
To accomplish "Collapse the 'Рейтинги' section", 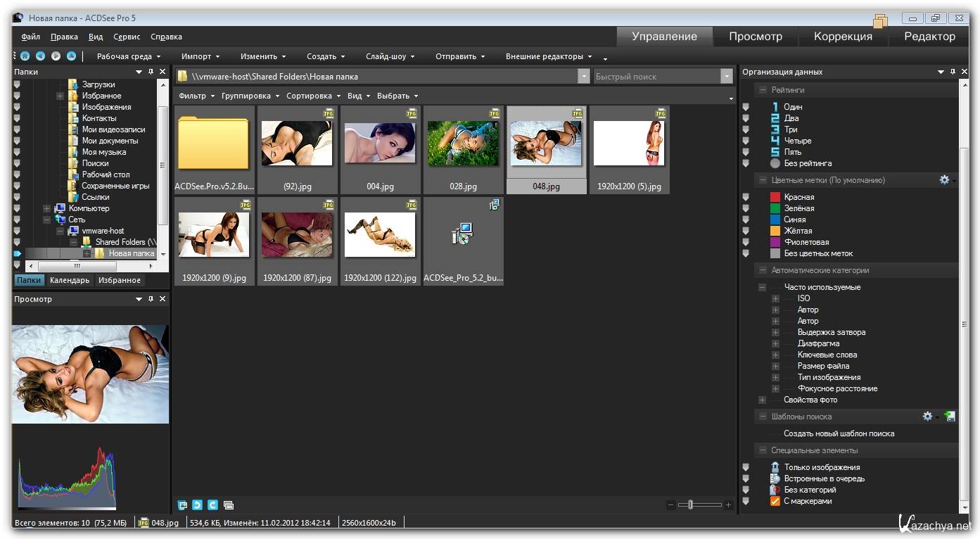I will pyautogui.click(x=762, y=90).
